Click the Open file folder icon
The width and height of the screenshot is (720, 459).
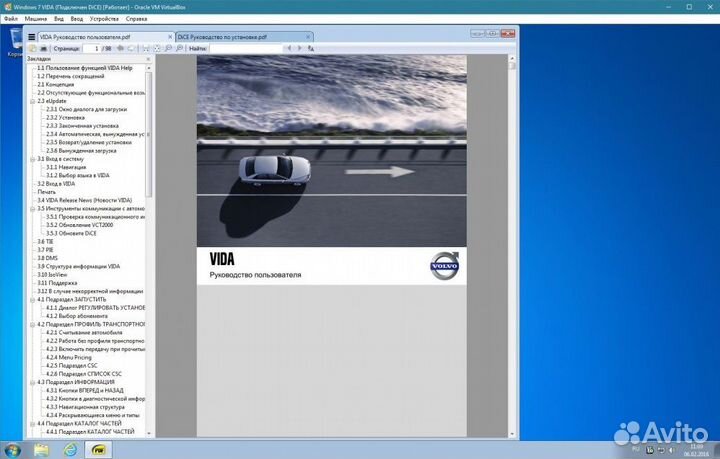click(x=32, y=48)
